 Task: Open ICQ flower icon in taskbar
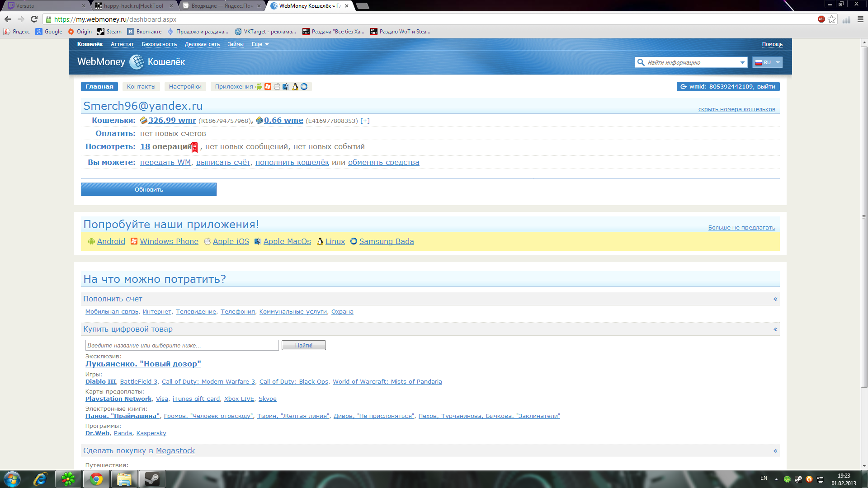click(x=68, y=479)
